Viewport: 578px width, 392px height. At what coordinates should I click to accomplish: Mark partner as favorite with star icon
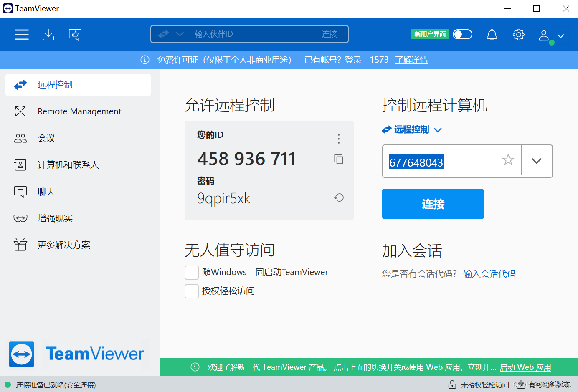pyautogui.click(x=508, y=160)
